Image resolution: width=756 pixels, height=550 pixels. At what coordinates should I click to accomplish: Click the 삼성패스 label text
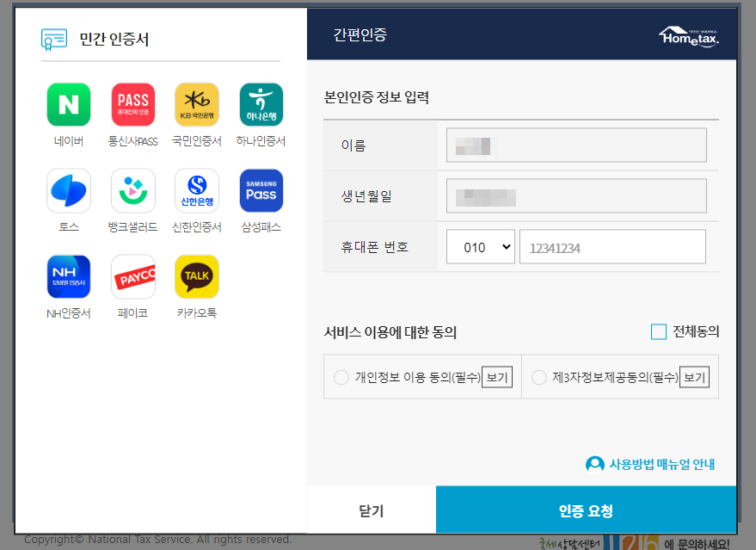coord(261,227)
